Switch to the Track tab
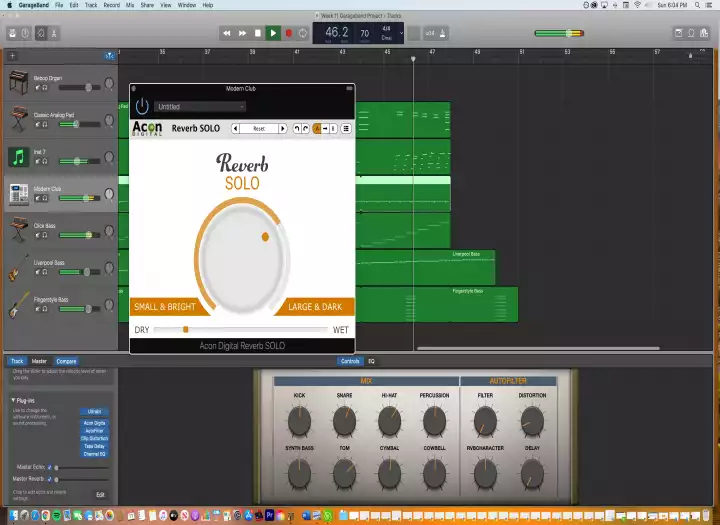The image size is (720, 525). tap(17, 361)
